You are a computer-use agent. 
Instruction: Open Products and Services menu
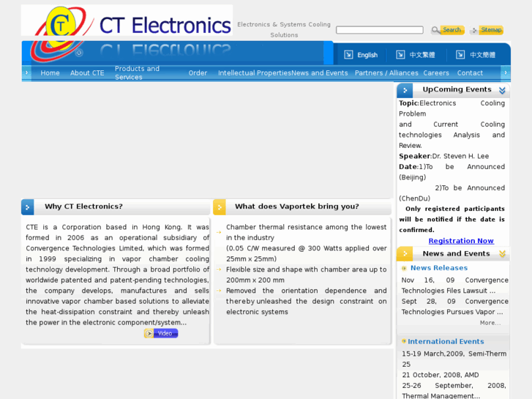click(x=137, y=72)
